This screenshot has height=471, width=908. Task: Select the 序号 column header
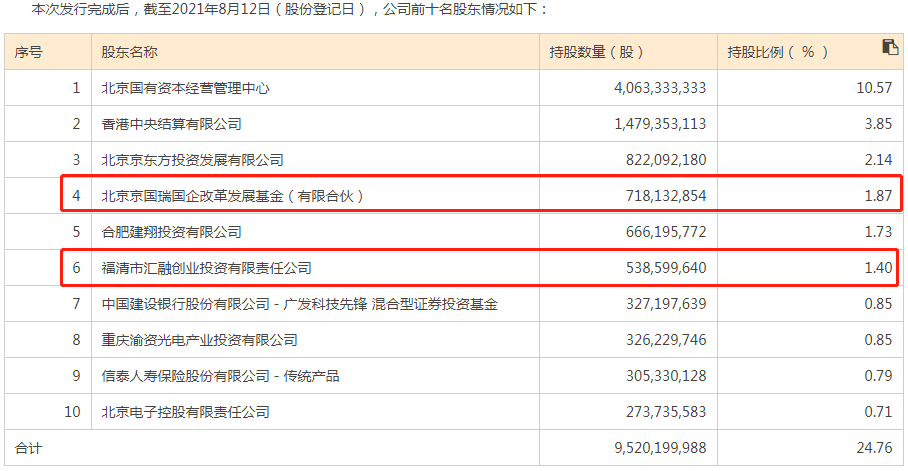click(x=28, y=52)
